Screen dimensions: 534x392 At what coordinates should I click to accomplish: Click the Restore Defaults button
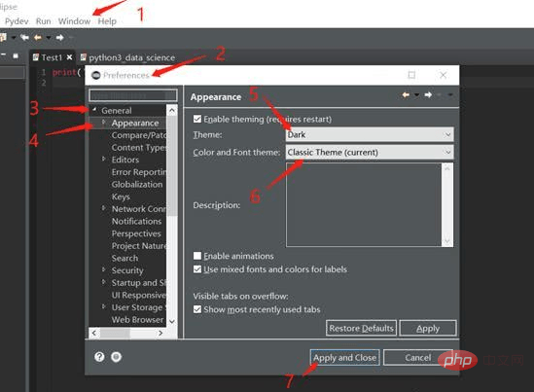(361, 328)
